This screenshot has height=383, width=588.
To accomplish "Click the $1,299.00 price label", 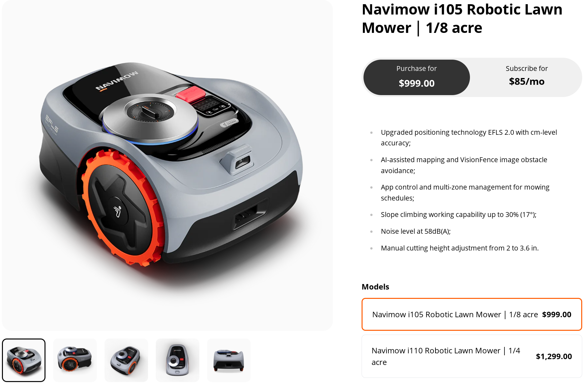I will [554, 356].
